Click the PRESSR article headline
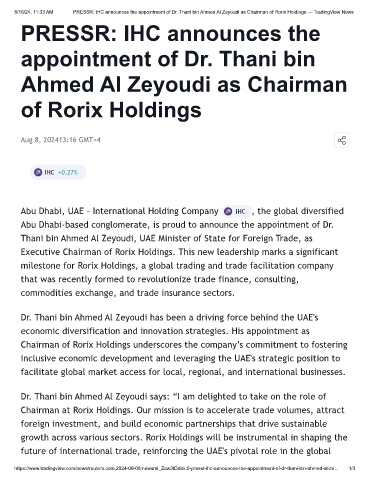 coord(184,71)
